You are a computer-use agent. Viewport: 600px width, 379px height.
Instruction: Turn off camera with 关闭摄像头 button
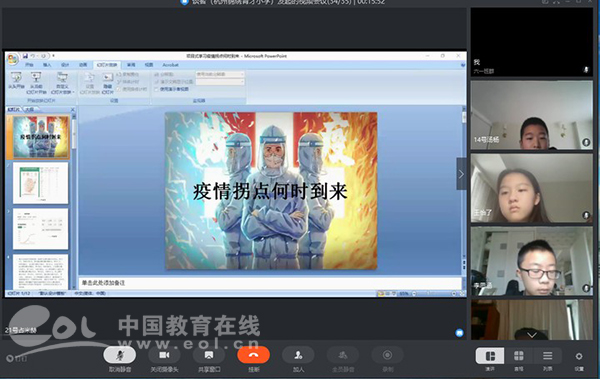164,355
